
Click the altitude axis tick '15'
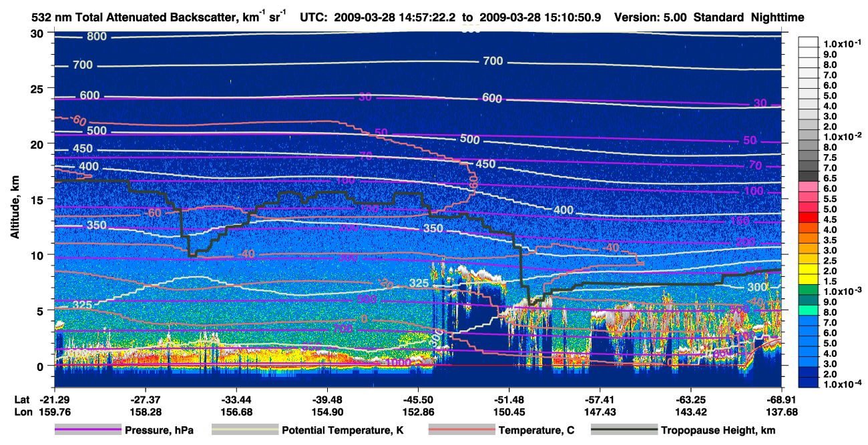tap(38, 199)
